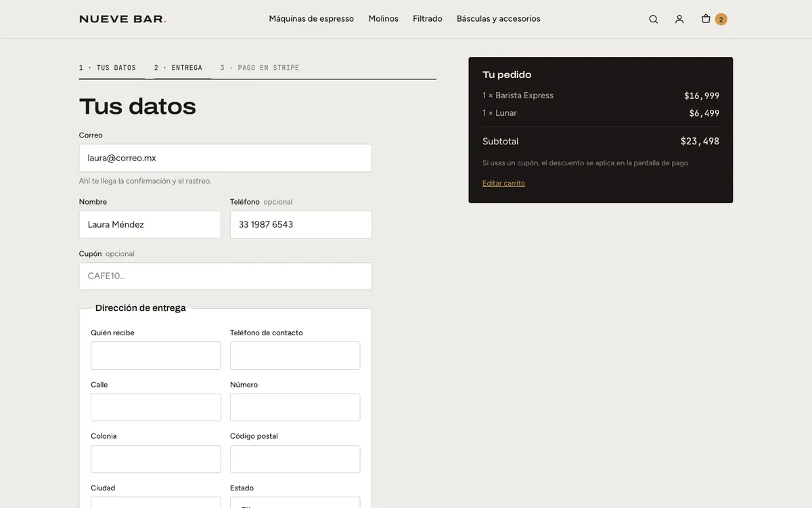Click the coupon discount note text

(x=586, y=163)
